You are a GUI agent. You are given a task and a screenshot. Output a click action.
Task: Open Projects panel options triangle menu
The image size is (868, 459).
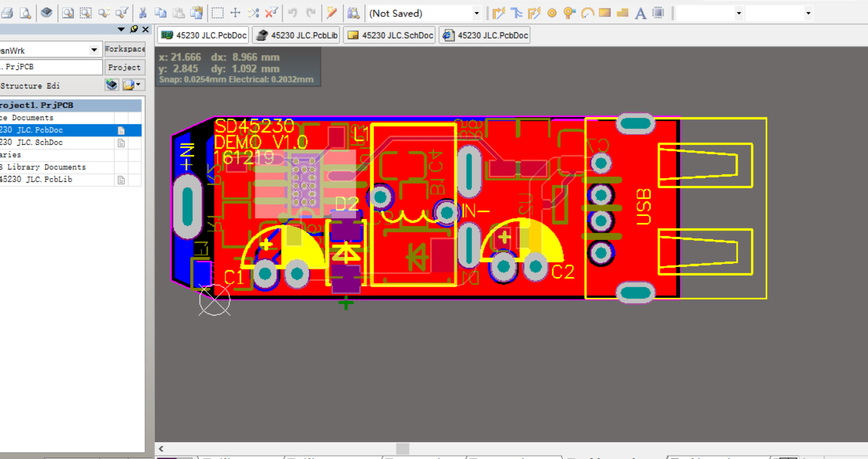[x=121, y=29]
